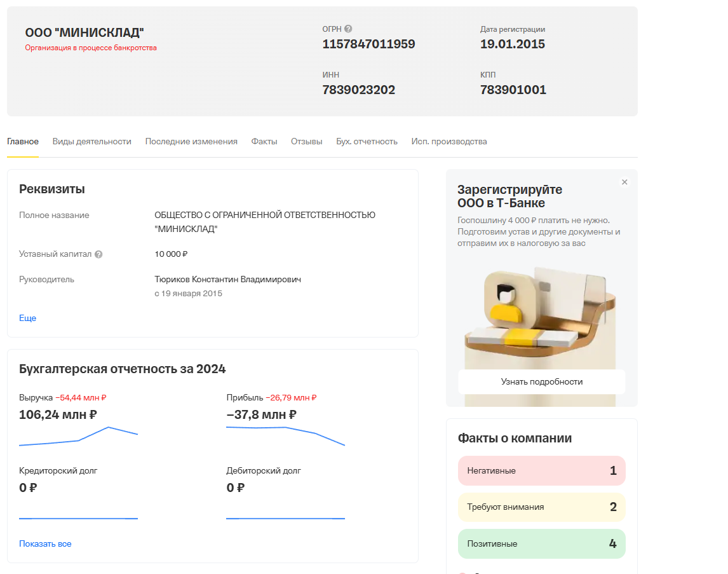Open the Исп. производства tab
The image size is (728, 574).
pyautogui.click(x=449, y=142)
